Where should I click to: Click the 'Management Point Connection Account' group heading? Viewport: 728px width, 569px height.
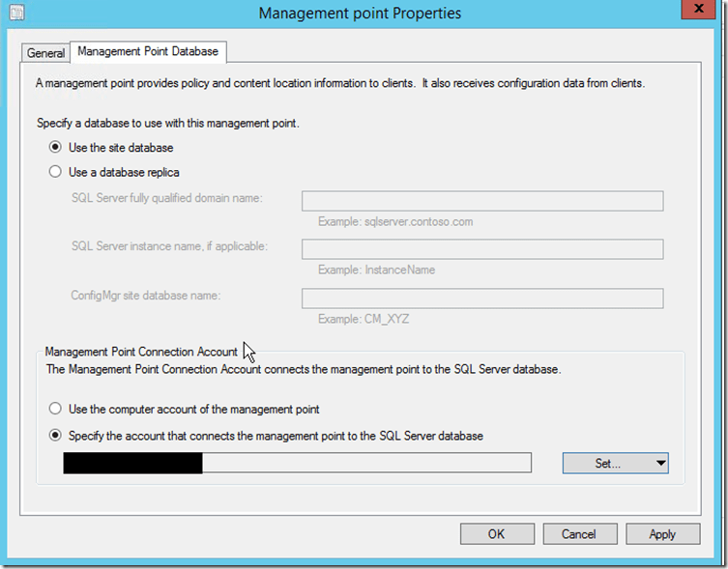point(141,353)
